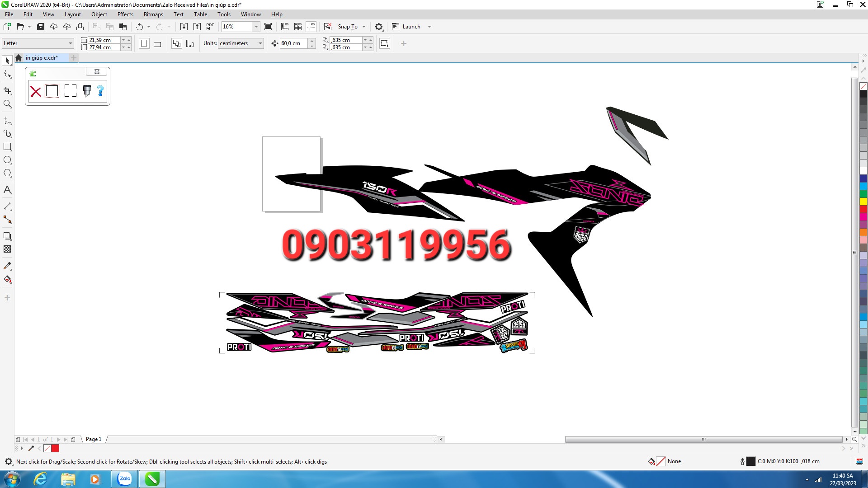Image resolution: width=868 pixels, height=488 pixels.
Task: Open the Options gear in the toolbar
Action: (x=379, y=27)
